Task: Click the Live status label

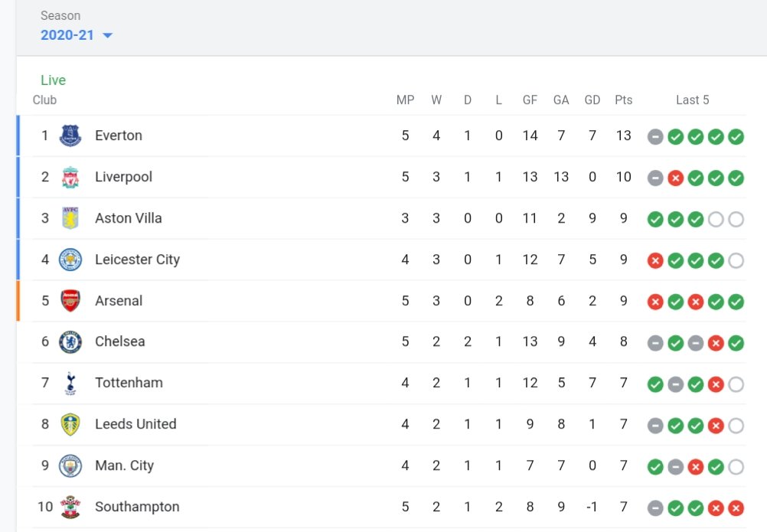Action: [53, 80]
